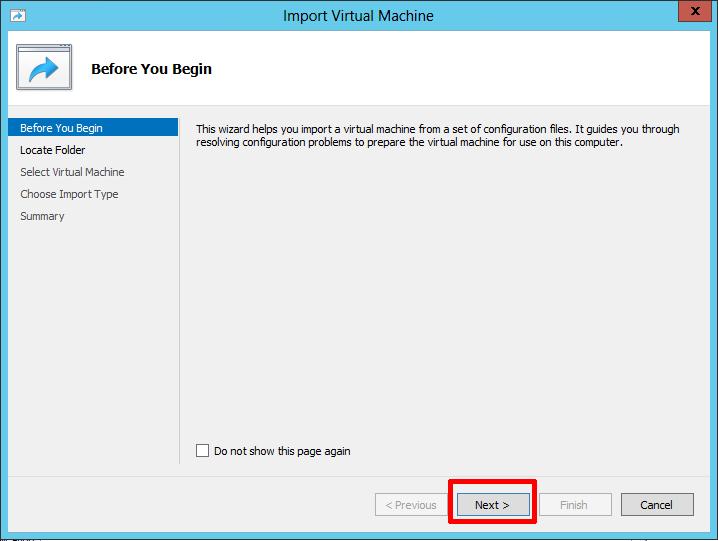Screen dimensions: 718x541
Task: Check 'Do not show this page again'
Action: 202,451
